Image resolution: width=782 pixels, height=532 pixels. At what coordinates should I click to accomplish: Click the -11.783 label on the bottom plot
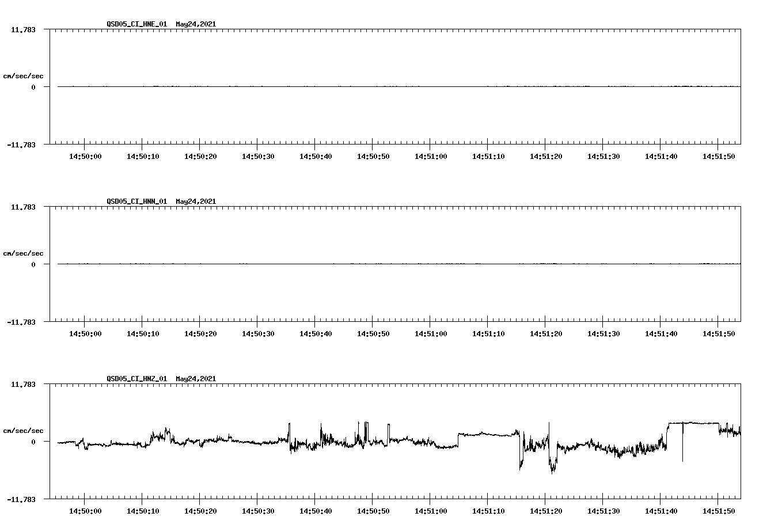coord(21,500)
